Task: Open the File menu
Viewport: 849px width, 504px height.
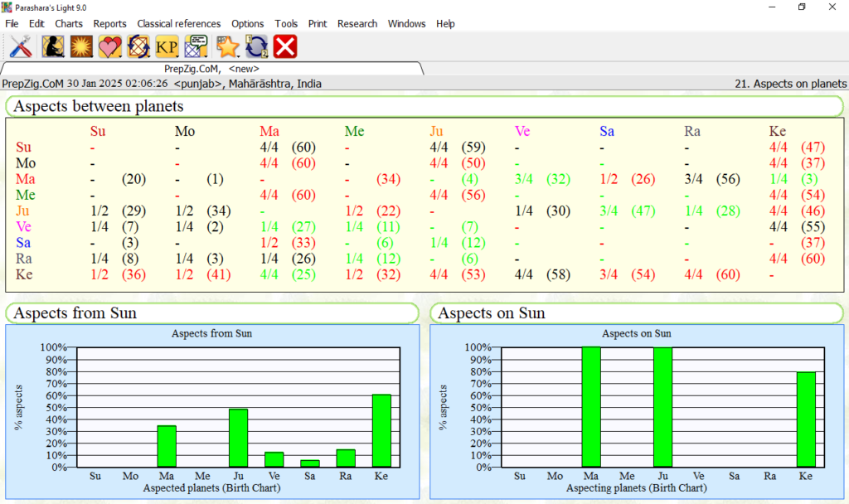Action: point(12,24)
